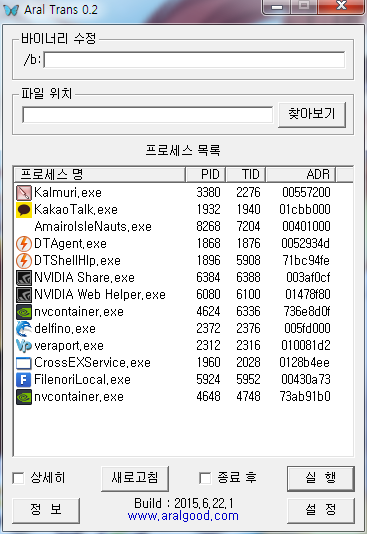Select the DTAgent.exe process name
367x534 pixels.
click(x=70, y=244)
